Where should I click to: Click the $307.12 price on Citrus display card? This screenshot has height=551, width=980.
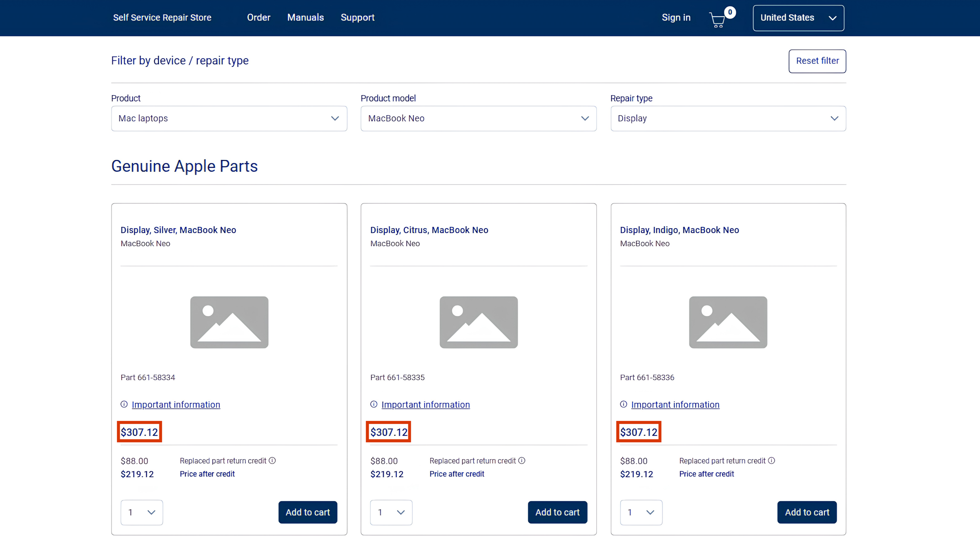389,432
